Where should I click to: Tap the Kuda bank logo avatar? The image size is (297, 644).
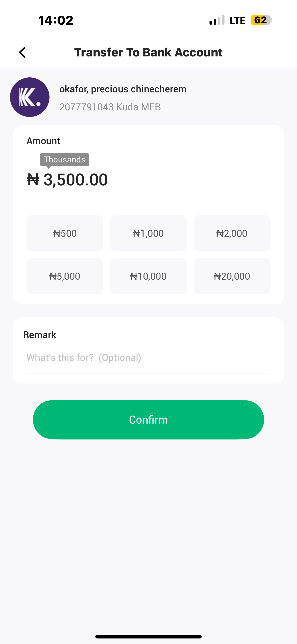point(30,97)
